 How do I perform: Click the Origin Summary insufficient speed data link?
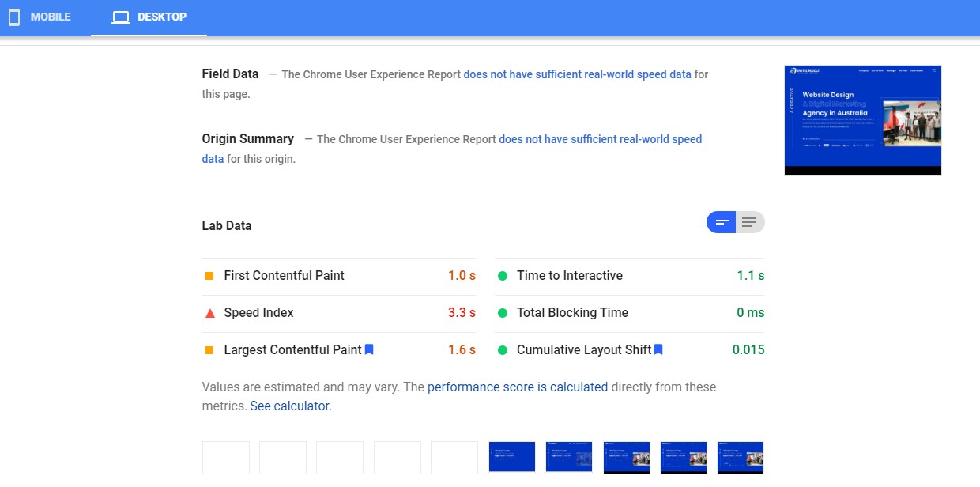[x=601, y=138]
